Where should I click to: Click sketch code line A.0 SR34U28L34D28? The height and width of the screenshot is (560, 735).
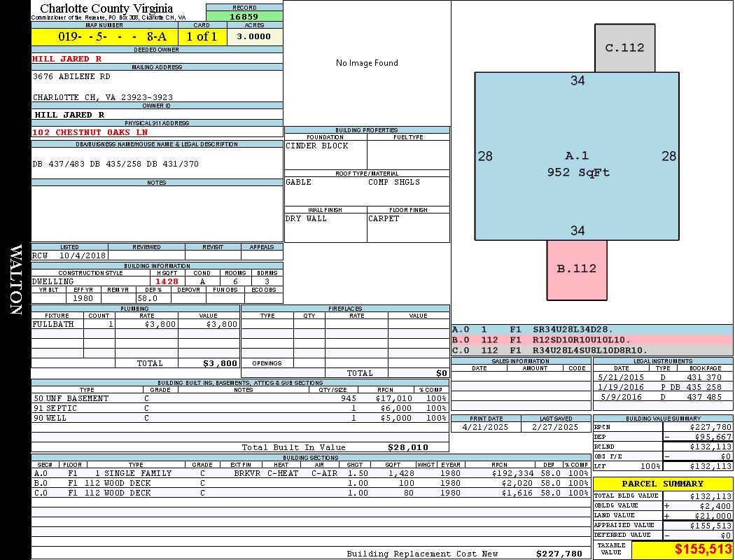pyautogui.click(x=592, y=330)
